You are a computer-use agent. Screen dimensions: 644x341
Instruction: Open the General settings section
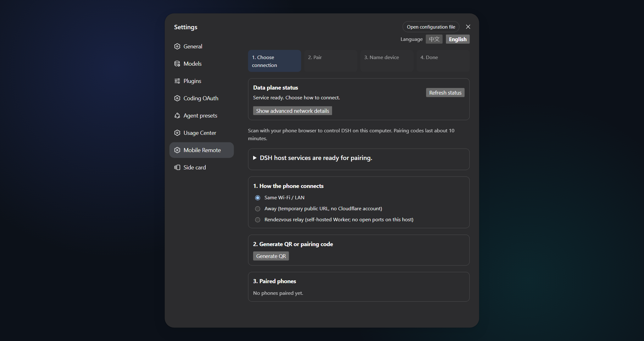[202, 47]
